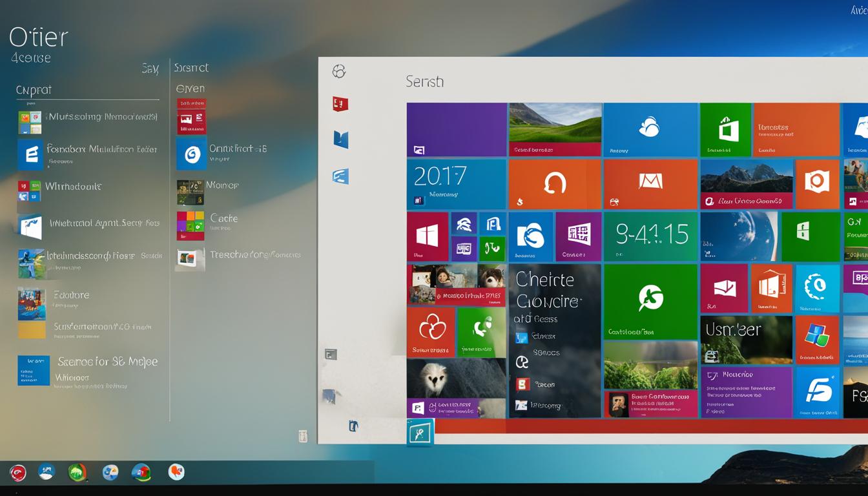Open the Mail tile with the envelope icon

click(650, 184)
